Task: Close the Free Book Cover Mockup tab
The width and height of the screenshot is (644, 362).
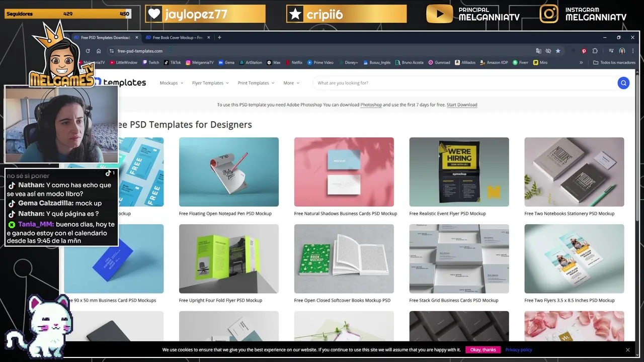Action: pos(208,37)
